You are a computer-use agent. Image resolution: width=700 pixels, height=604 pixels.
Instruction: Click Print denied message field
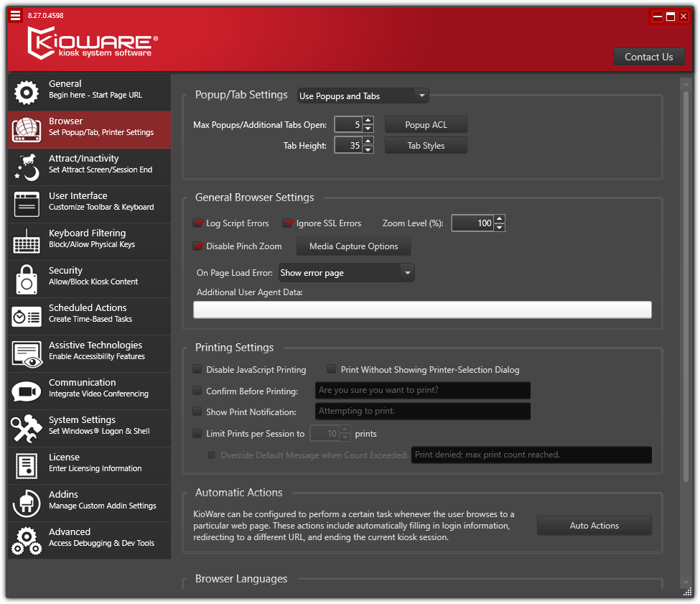pos(531,455)
